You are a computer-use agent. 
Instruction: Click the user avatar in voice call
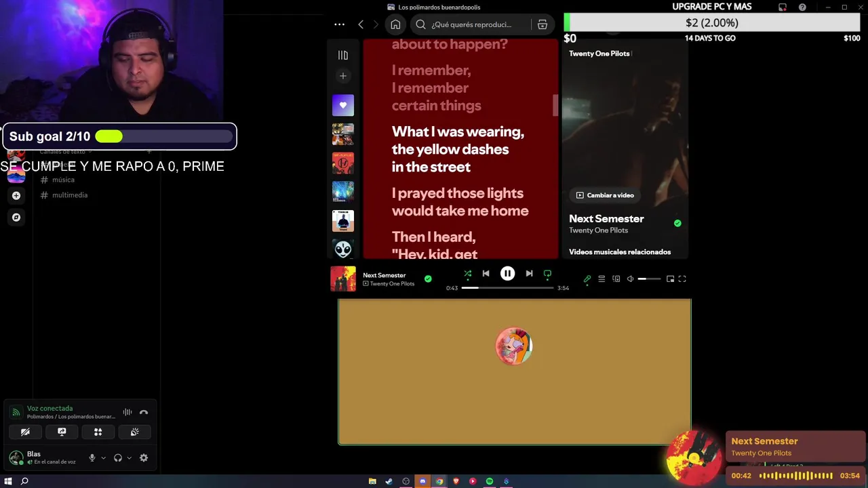pos(514,346)
